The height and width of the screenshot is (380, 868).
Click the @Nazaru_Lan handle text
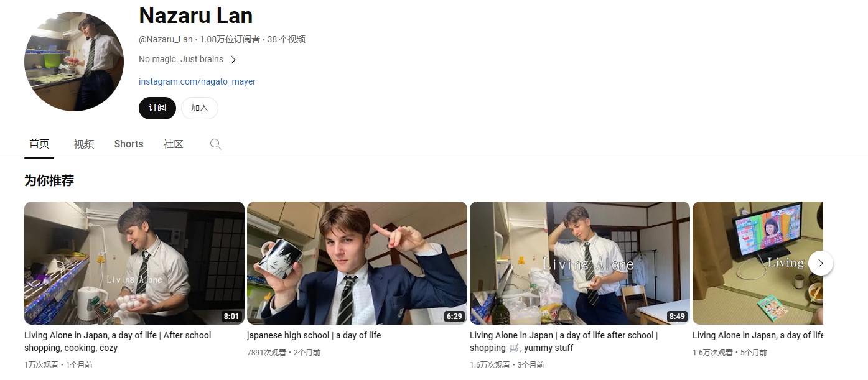(166, 39)
